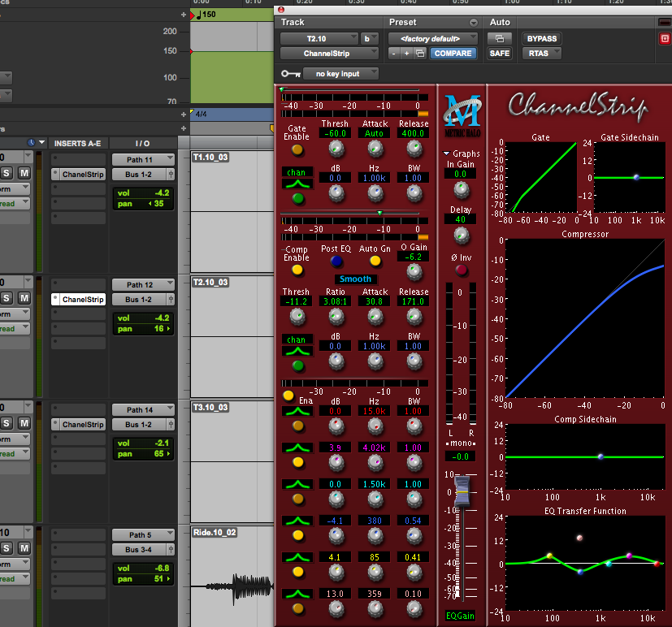Click the Smooth compressor mode button
The image size is (672, 627).
tap(355, 279)
